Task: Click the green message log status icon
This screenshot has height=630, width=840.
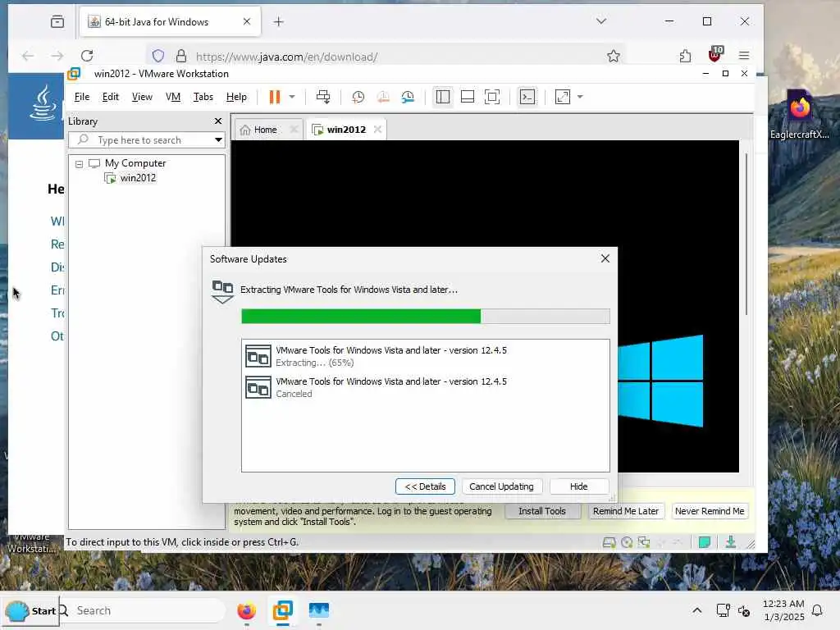Action: [x=705, y=543]
